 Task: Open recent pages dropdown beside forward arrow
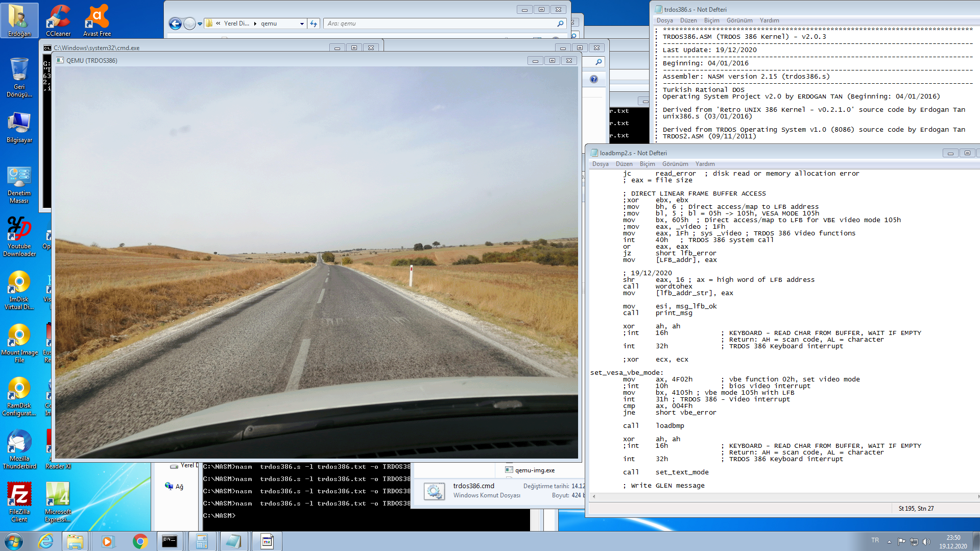pos(200,23)
